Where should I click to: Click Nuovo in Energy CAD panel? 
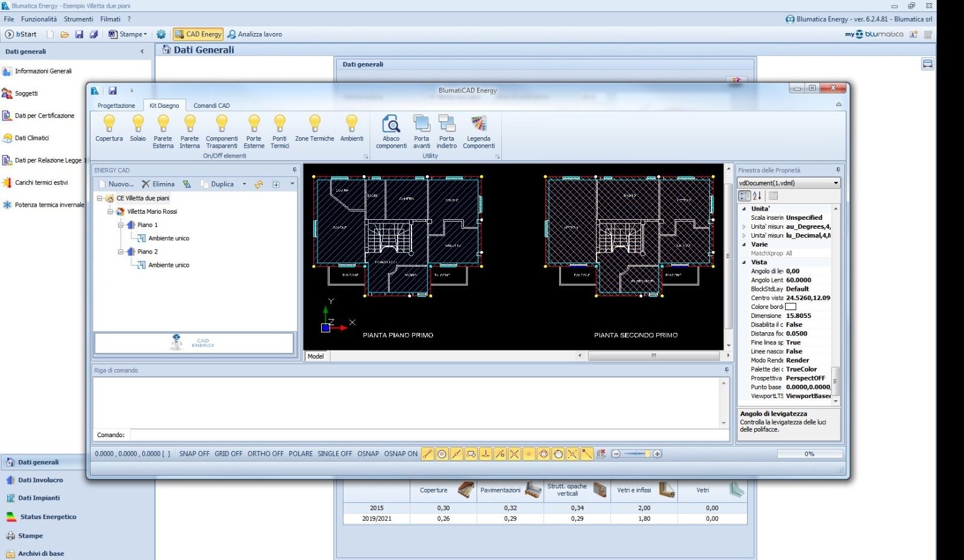pyautogui.click(x=116, y=184)
